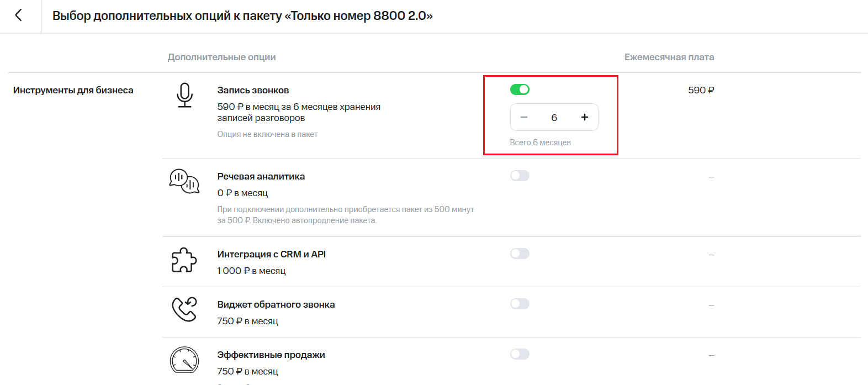Image resolution: width=868 pixels, height=385 pixels.
Task: Click the "Речевая аналитика" option title
Action: pyautogui.click(x=261, y=176)
